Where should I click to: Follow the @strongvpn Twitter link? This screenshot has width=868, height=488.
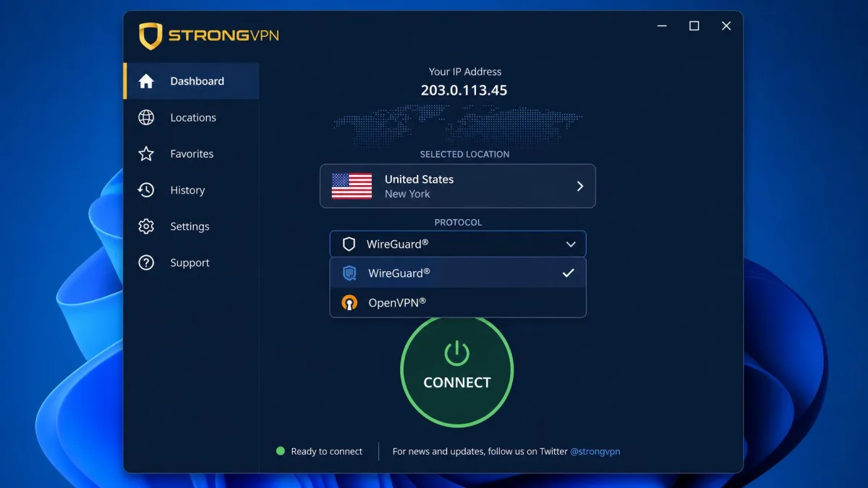click(595, 451)
